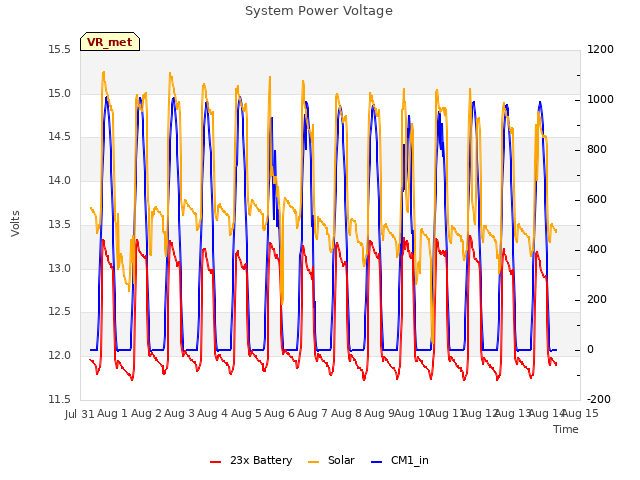The height and width of the screenshot is (480, 640).
Task: Click the Aug 3 date tick label
Action: (179, 414)
